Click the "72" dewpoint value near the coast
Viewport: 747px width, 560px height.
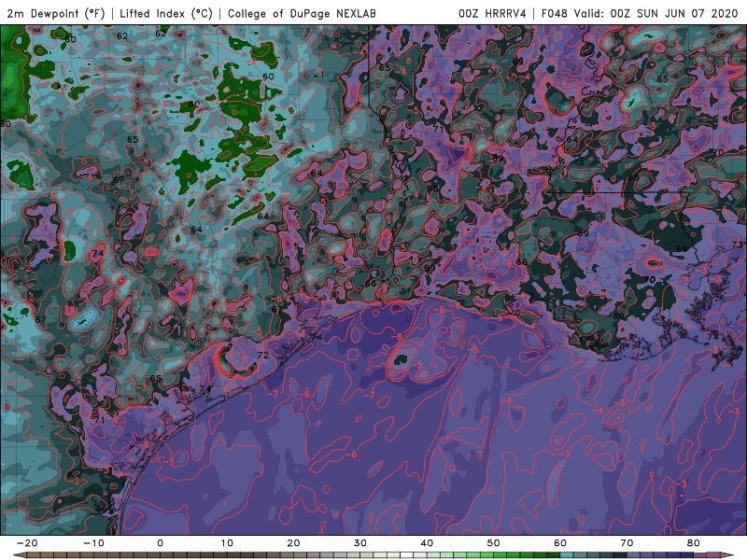tap(262, 356)
